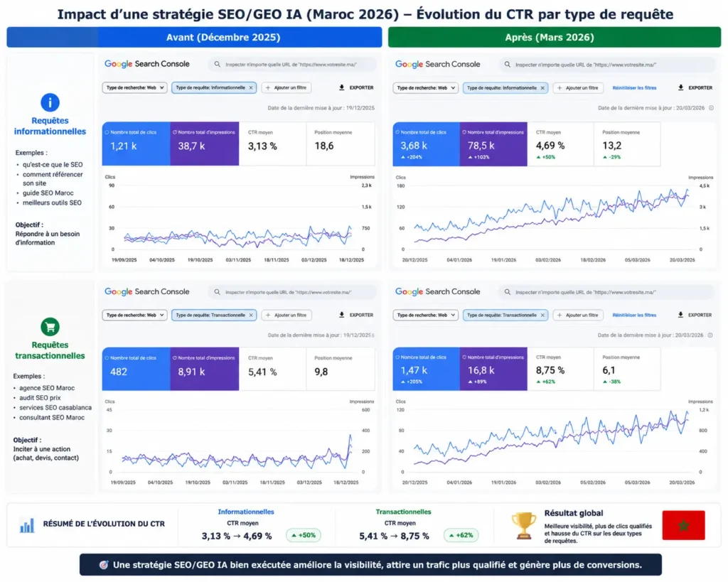
Task: Click the green shopping cart icon
Action: tap(50, 327)
